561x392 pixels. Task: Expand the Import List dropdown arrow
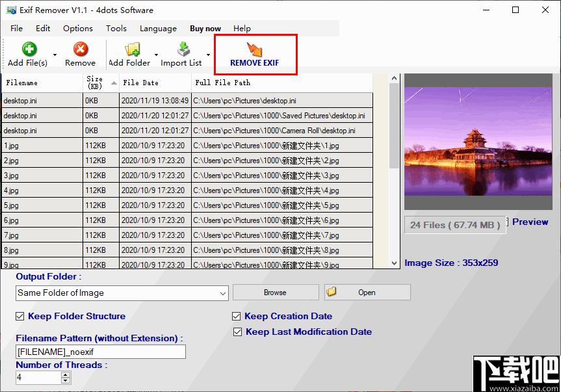coord(208,55)
